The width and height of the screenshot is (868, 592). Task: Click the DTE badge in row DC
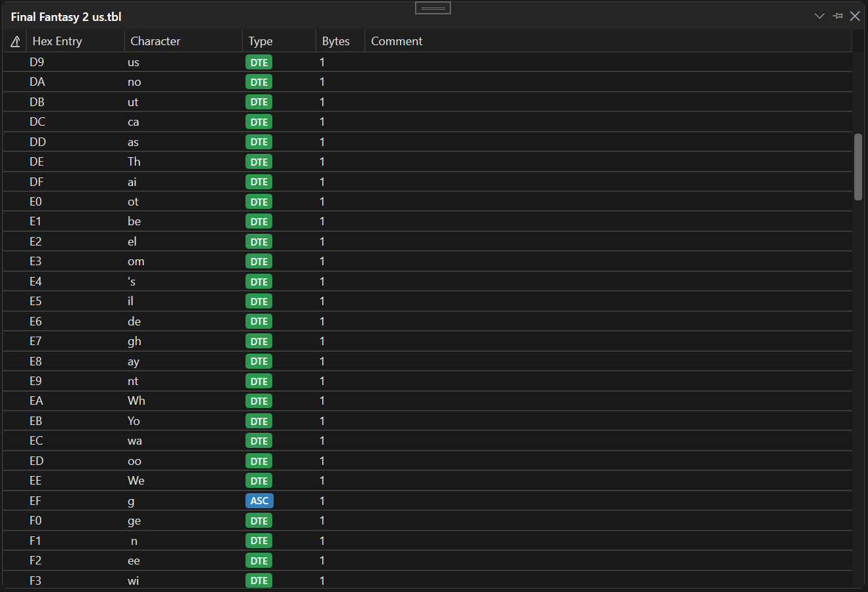(259, 122)
